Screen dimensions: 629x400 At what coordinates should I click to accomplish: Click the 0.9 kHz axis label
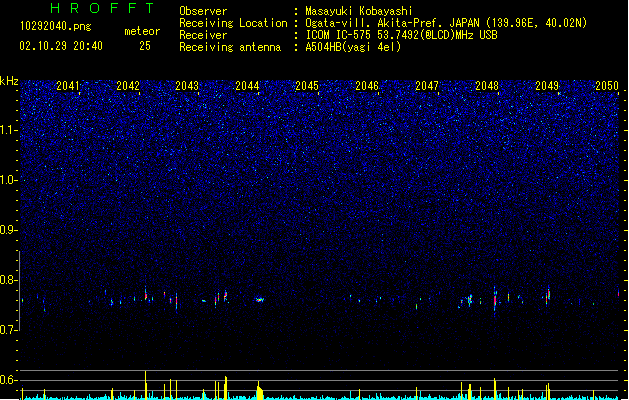pos(8,230)
